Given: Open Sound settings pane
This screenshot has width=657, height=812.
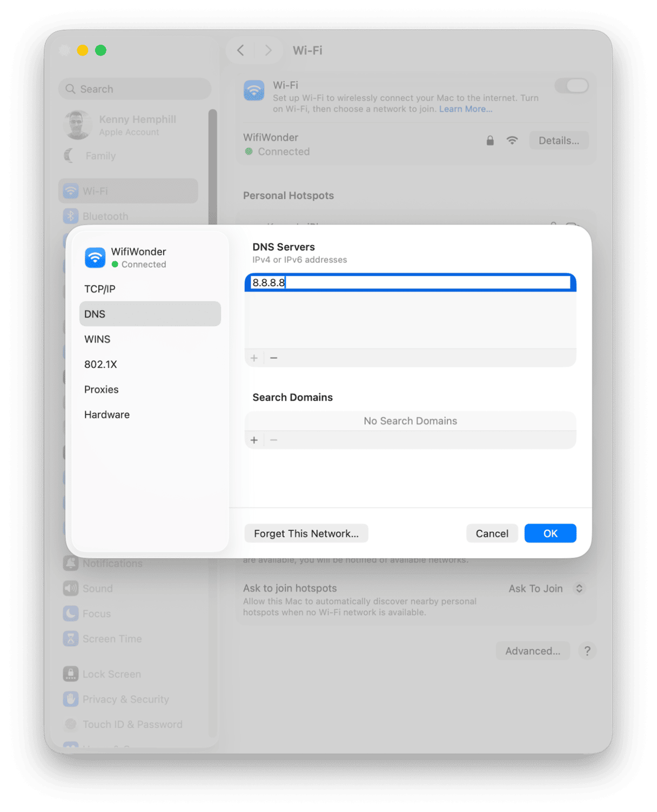Looking at the screenshot, I should [x=128, y=588].
